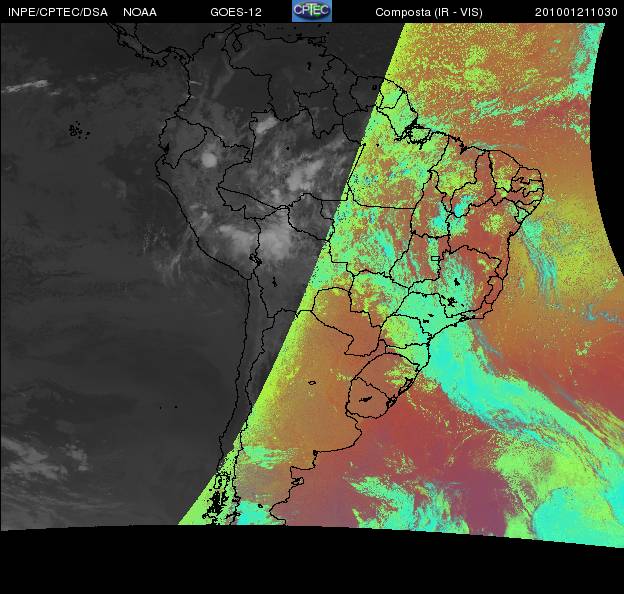
Task: Select the 201001211030 timestamp
Action: pyautogui.click(x=577, y=12)
